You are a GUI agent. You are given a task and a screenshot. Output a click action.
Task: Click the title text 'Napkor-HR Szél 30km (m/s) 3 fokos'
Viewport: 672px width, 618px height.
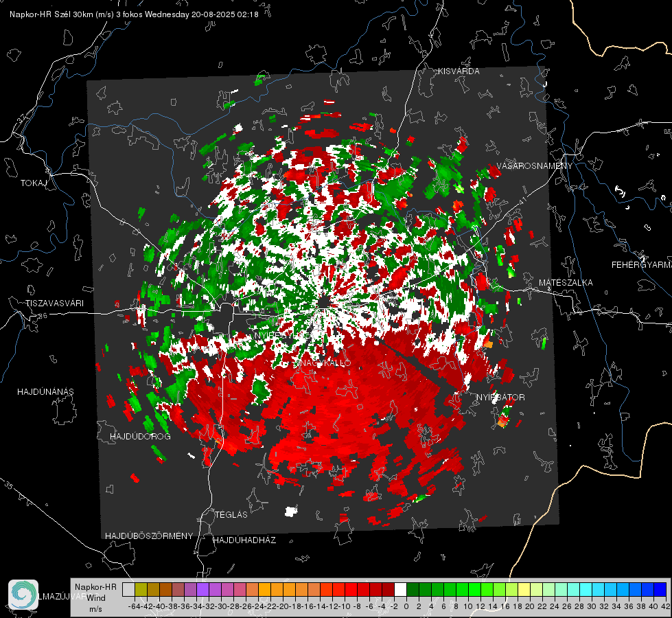76,14
